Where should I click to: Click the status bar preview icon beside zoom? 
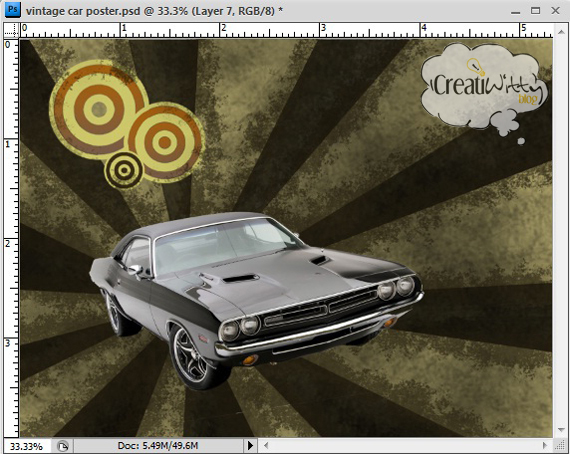click(x=63, y=446)
